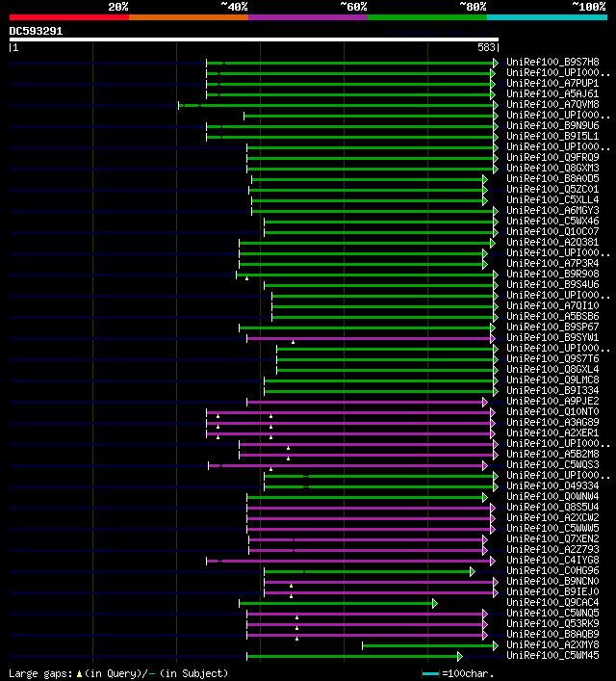Select the UniRef100_C4IYG8 label

click(x=552, y=561)
